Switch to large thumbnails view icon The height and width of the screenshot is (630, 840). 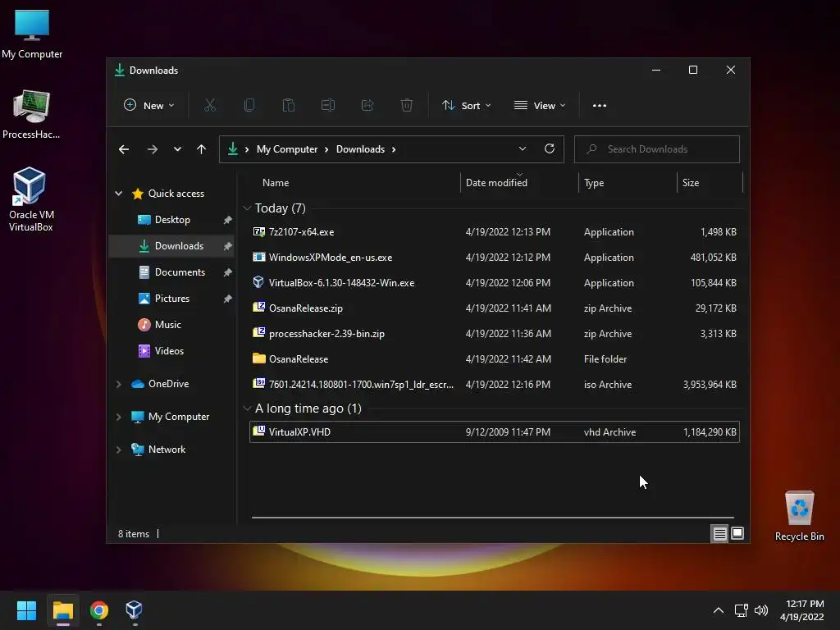coord(737,533)
